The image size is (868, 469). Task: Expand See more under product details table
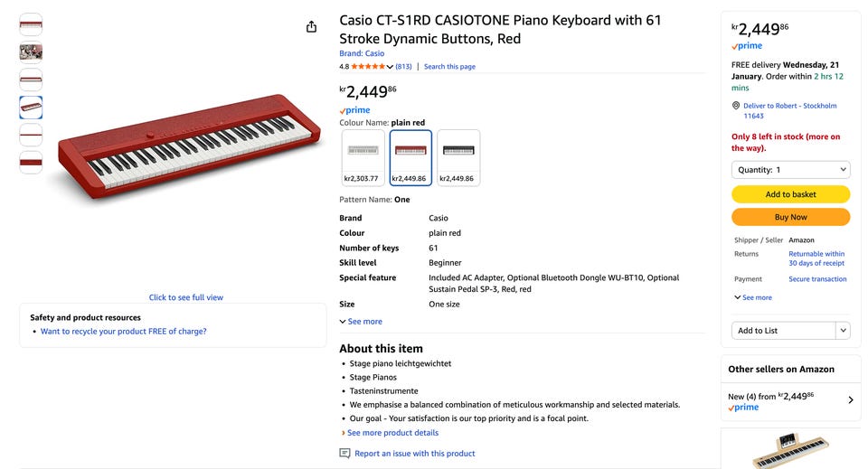(361, 322)
